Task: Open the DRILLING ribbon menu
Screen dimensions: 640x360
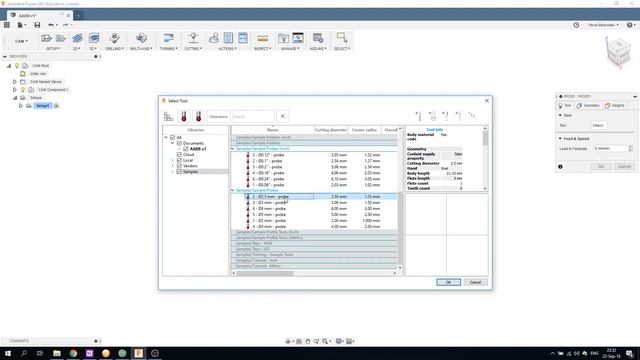Action: pos(114,49)
